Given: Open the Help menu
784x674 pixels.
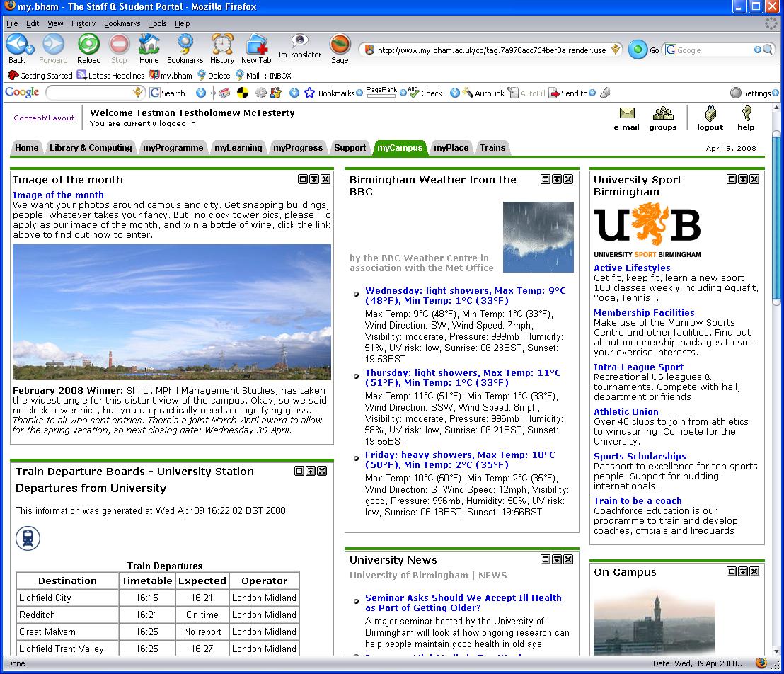Looking at the screenshot, I should click(182, 23).
